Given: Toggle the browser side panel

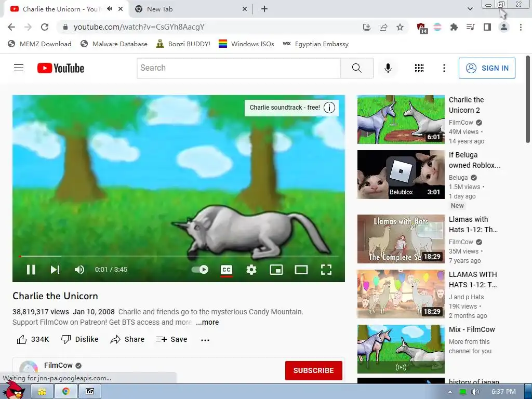Looking at the screenshot, I should click(x=487, y=27).
